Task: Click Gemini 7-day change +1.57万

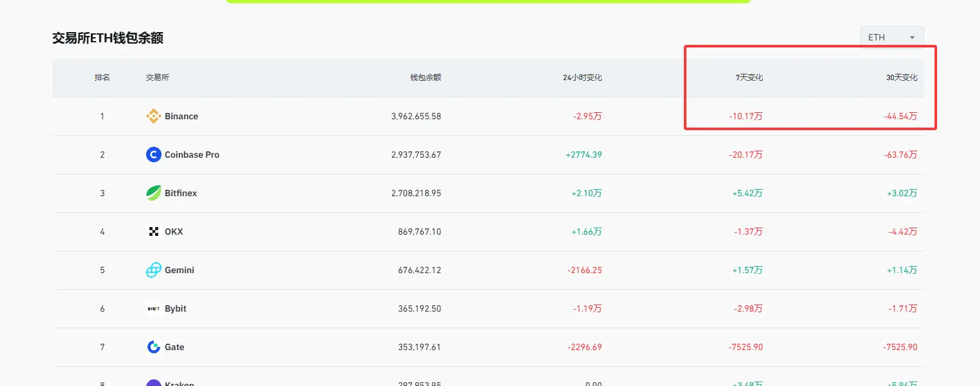Action: pyautogui.click(x=748, y=270)
